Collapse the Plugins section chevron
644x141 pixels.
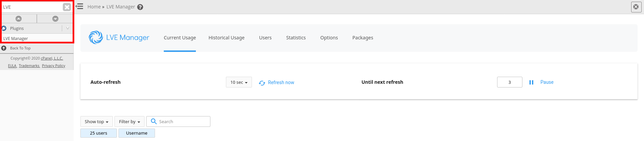pyautogui.click(x=68, y=28)
